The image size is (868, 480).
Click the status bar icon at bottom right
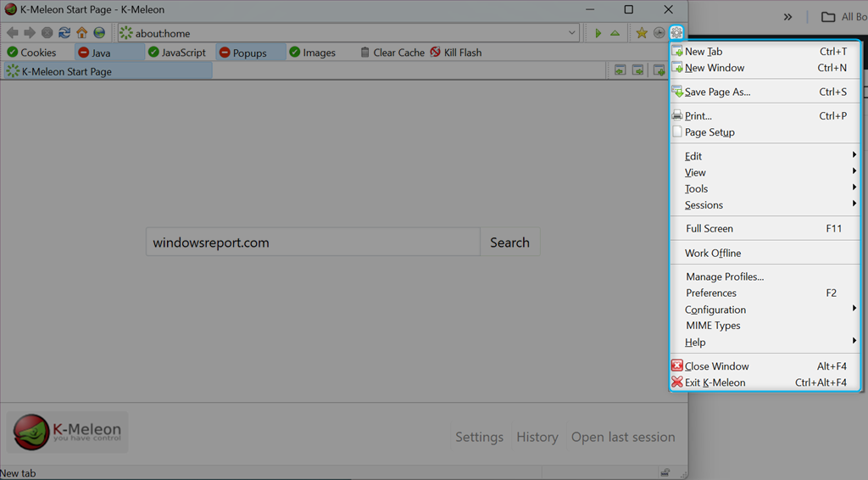click(665, 473)
